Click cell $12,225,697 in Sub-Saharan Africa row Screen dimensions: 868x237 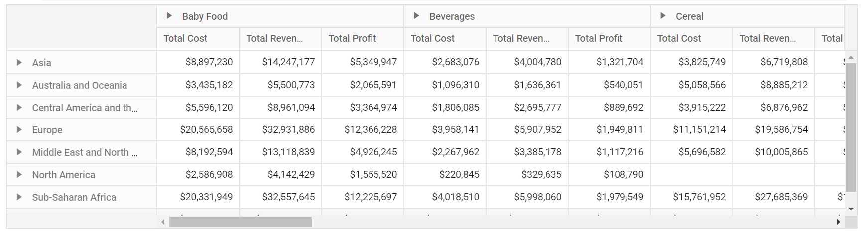[363, 197]
